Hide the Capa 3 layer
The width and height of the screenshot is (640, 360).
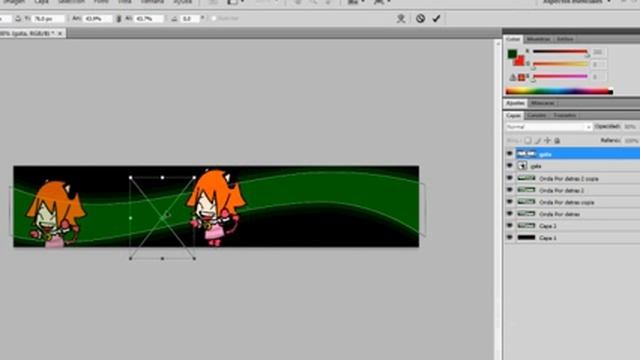509,226
